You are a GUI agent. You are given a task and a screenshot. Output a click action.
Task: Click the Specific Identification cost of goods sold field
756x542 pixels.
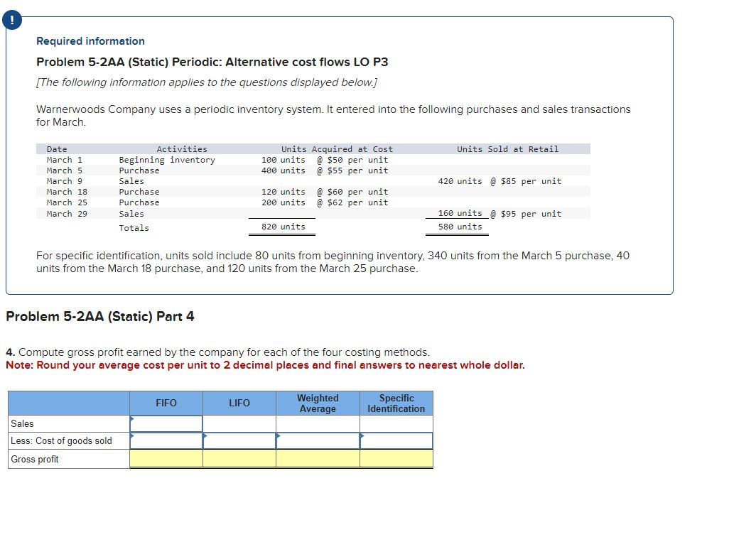pyautogui.click(x=396, y=440)
